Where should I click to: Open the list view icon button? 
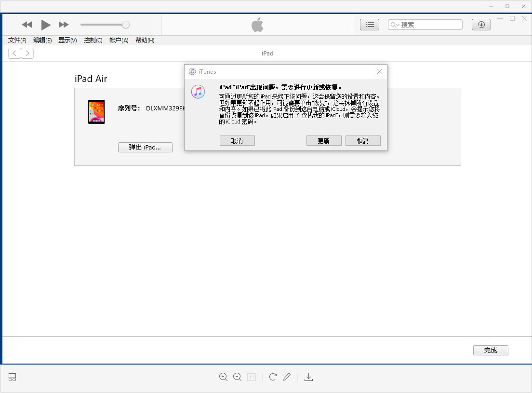point(370,25)
